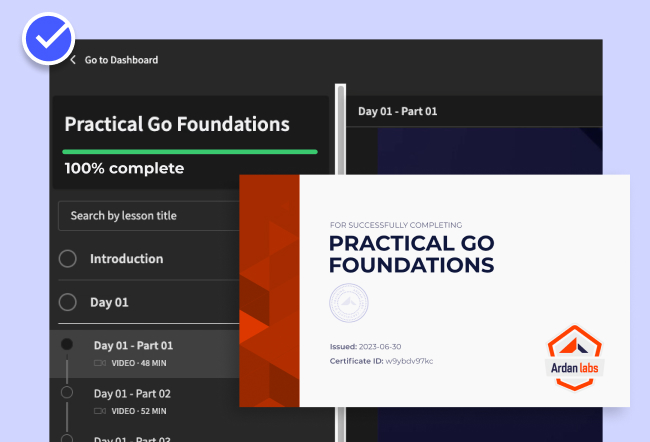Click the Certificate ID w9ybdv97kc text
Viewport: 650px width, 442px height.
click(381, 361)
